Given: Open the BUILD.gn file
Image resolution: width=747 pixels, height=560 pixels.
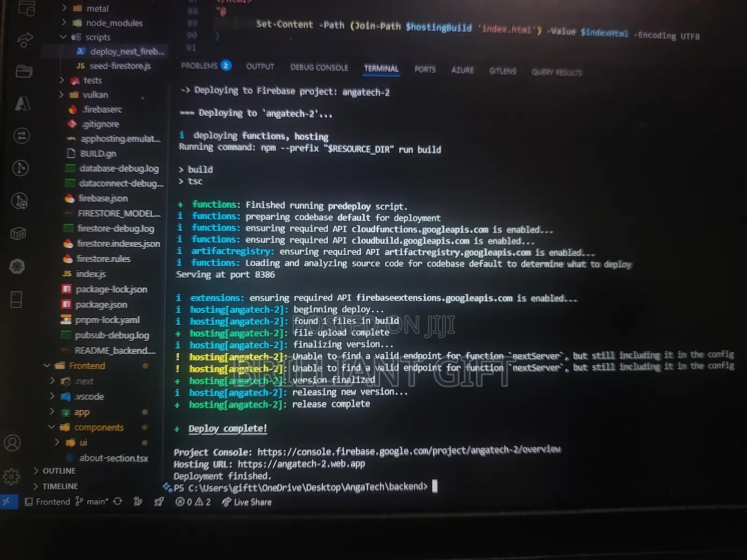Looking at the screenshot, I should tap(98, 154).
